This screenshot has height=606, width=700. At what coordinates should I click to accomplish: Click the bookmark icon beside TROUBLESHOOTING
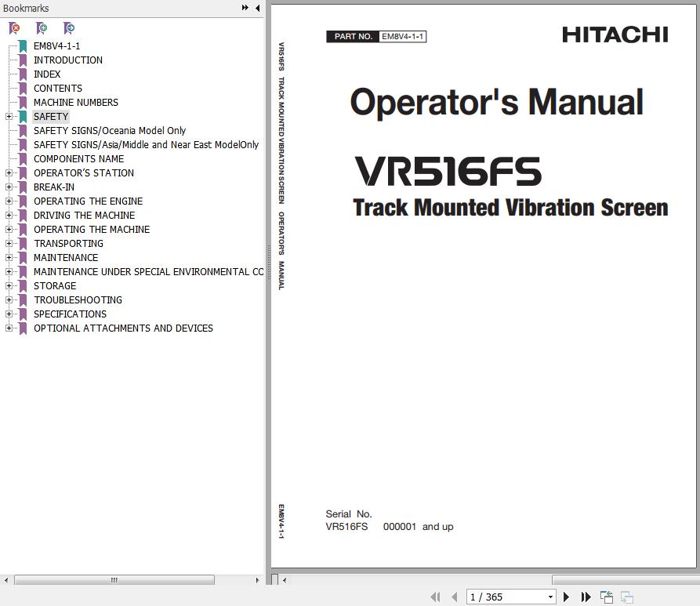pyautogui.click(x=23, y=300)
